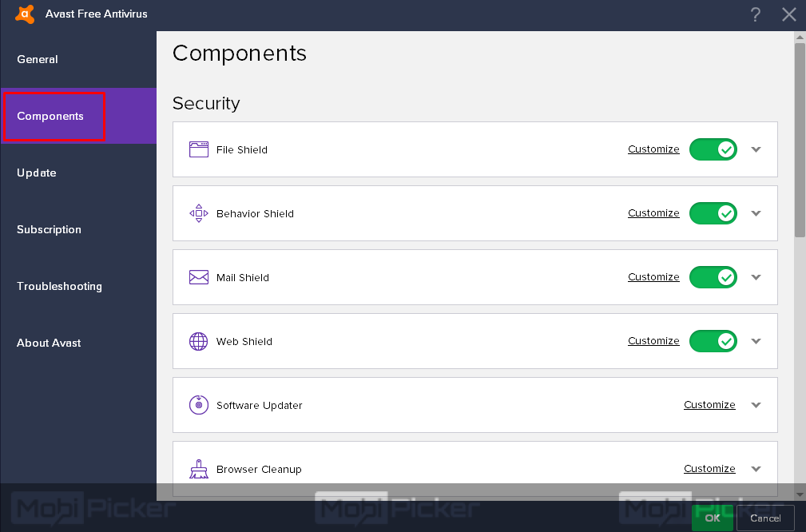Open the Mail Shield dropdown chevron
This screenshot has width=806, height=532.
click(x=756, y=277)
